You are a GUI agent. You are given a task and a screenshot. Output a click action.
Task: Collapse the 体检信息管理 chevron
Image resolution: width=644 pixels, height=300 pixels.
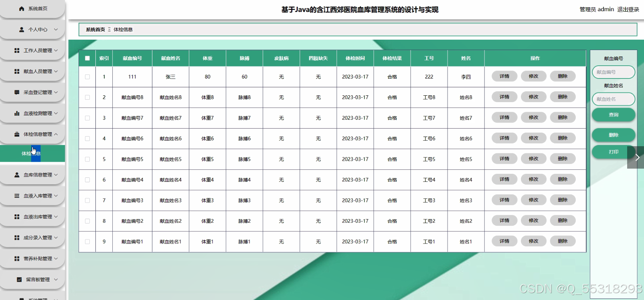pyautogui.click(x=56, y=134)
